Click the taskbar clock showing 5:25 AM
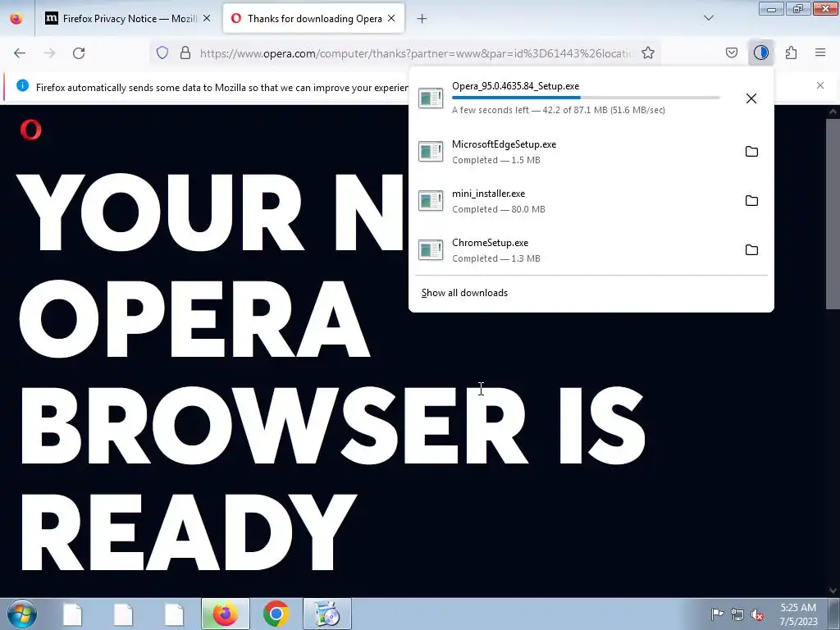 [798, 614]
